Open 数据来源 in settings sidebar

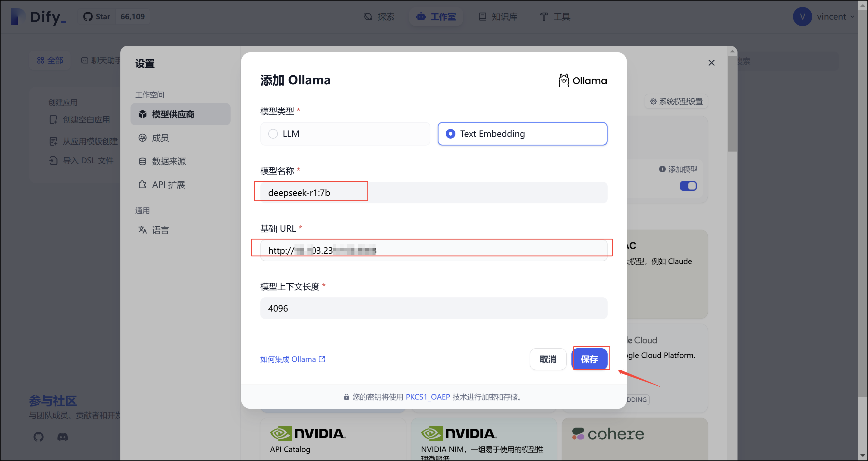click(x=181, y=161)
